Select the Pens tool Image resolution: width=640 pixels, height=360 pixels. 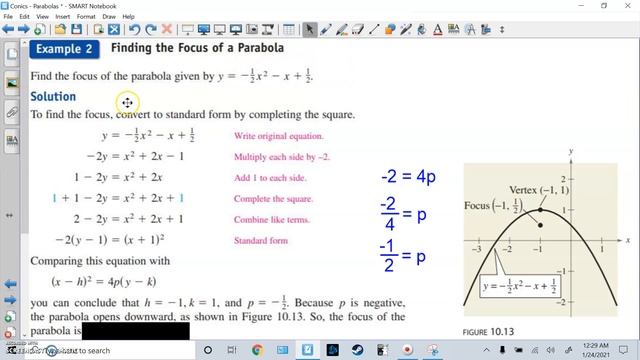point(326,29)
